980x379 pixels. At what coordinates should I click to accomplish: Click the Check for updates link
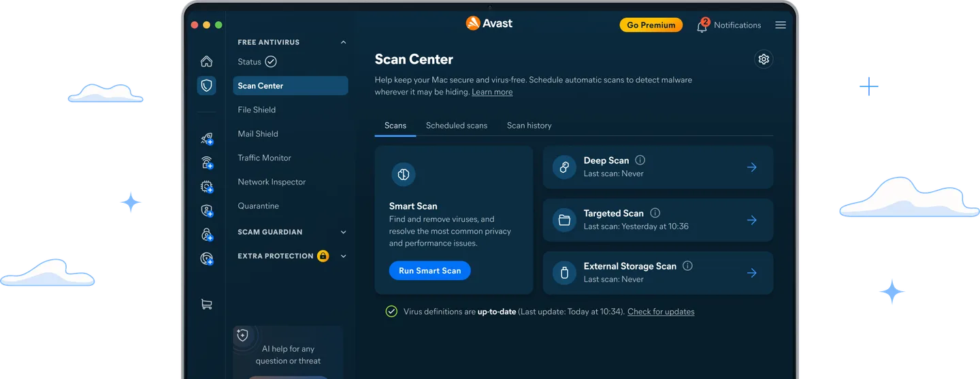661,312
